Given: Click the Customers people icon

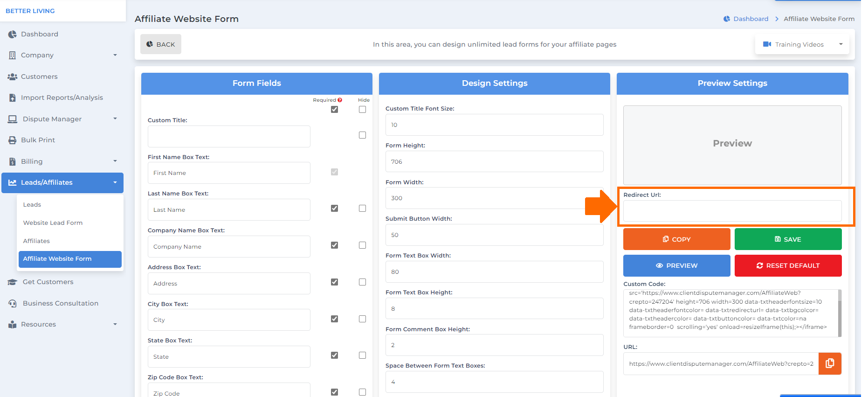Looking at the screenshot, I should tap(13, 77).
